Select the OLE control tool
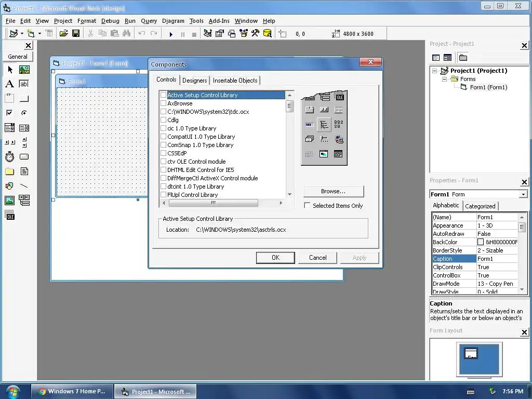 (x=10, y=215)
